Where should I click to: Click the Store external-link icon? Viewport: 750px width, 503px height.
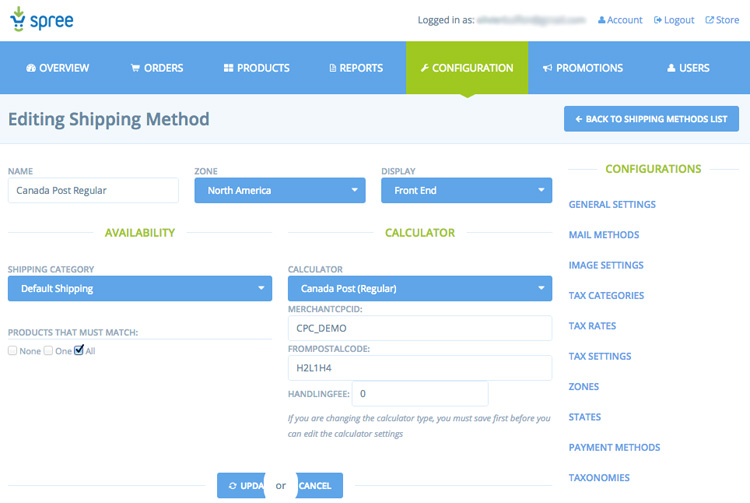[710, 20]
